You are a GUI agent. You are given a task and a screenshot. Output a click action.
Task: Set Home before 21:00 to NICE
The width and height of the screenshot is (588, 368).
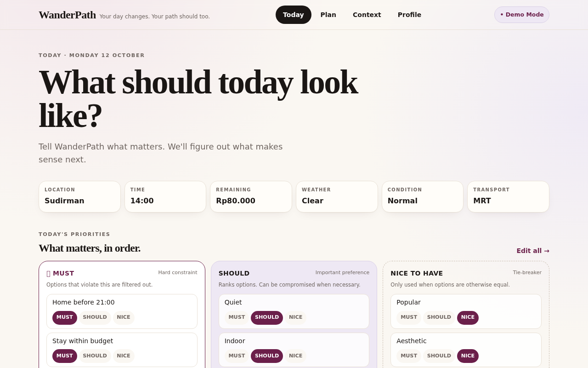(124, 317)
